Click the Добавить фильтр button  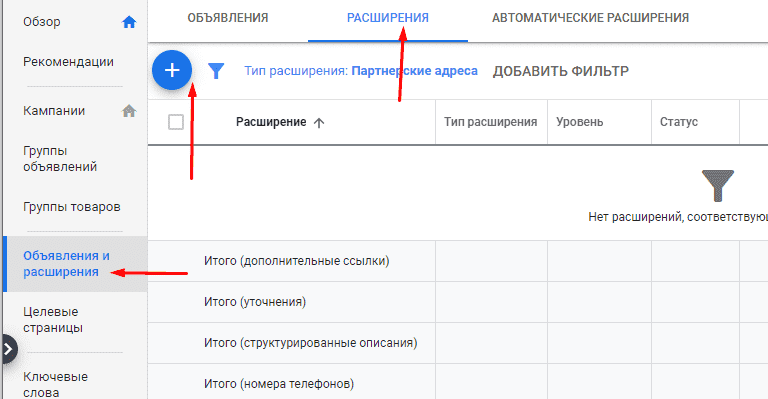pos(561,71)
